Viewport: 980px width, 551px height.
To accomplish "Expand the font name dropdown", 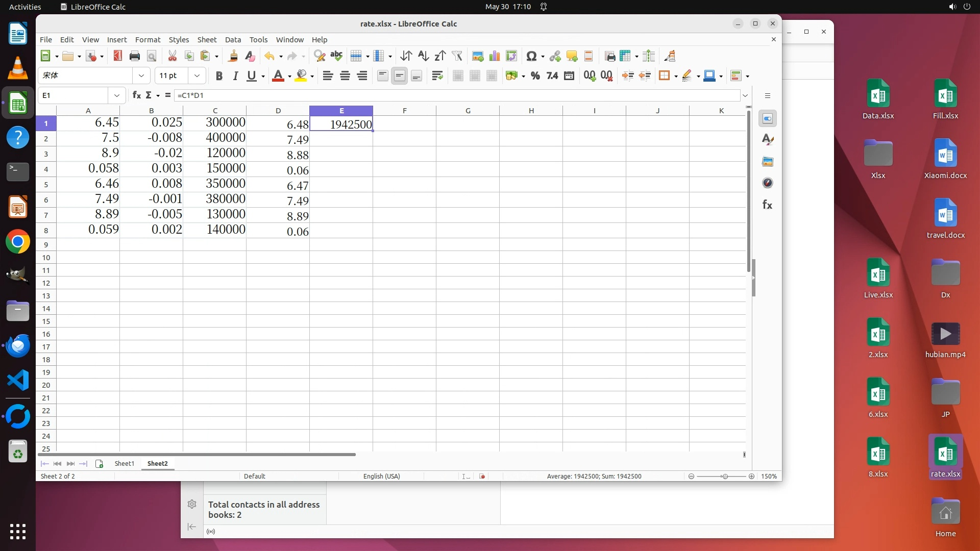I will (x=141, y=76).
